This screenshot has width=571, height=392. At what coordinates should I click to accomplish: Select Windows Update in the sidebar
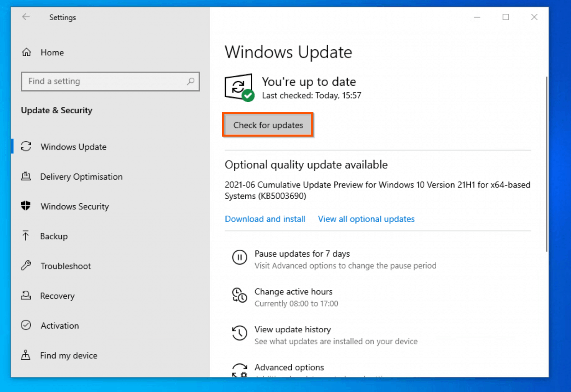[73, 147]
